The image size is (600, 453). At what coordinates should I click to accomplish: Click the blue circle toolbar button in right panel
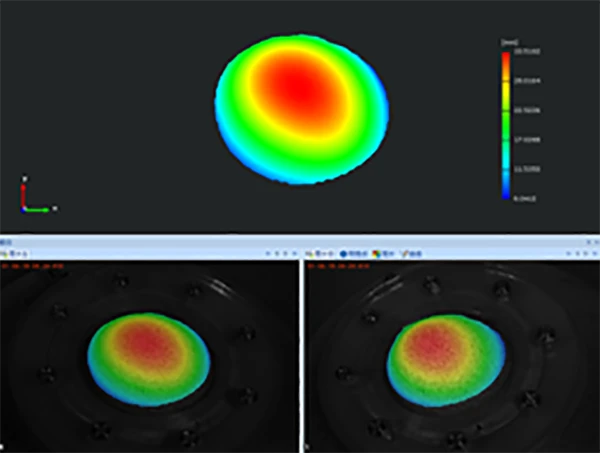(x=353, y=253)
